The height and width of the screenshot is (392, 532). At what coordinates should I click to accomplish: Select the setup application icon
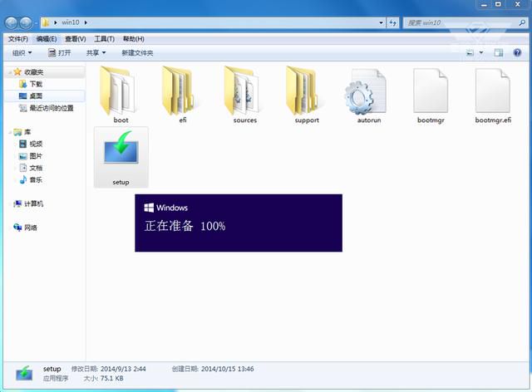coord(121,157)
